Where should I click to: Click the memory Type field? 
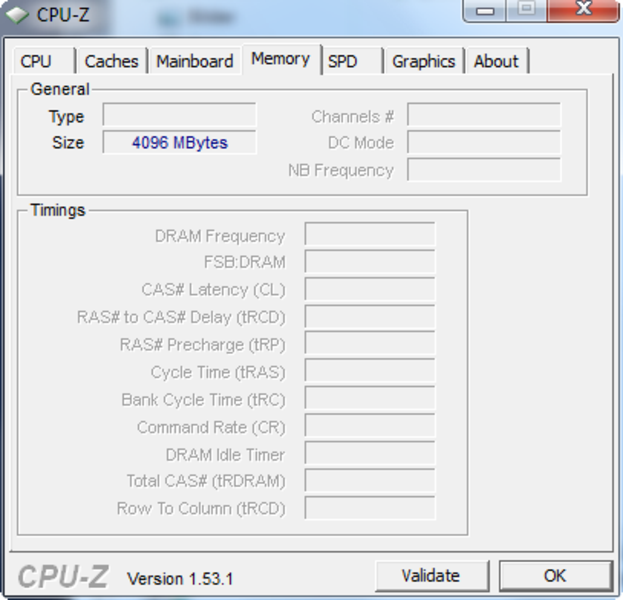[179, 115]
